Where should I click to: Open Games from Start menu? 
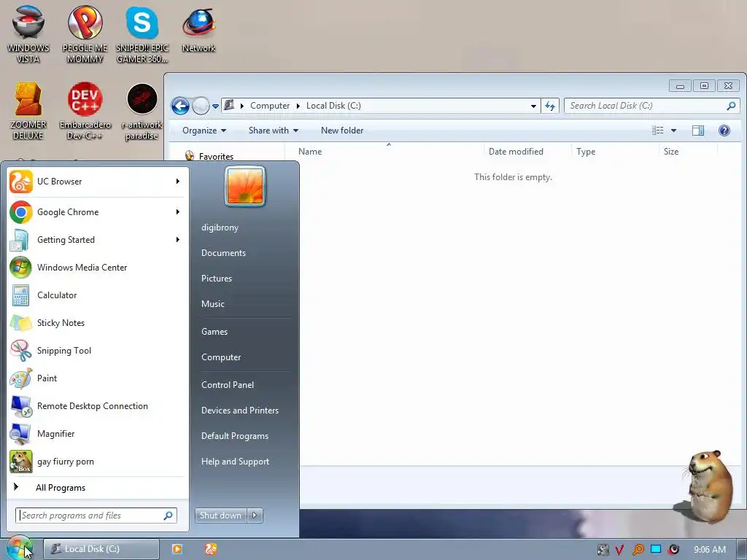click(x=214, y=332)
